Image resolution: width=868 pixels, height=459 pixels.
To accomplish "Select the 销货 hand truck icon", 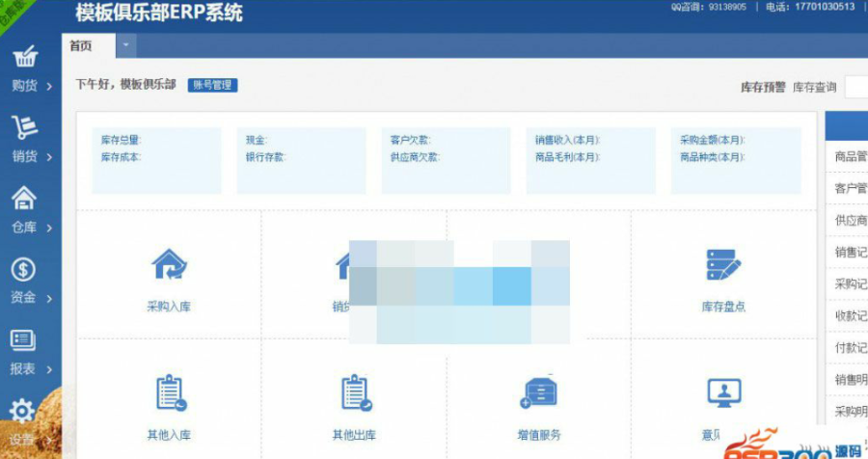I will tap(24, 127).
